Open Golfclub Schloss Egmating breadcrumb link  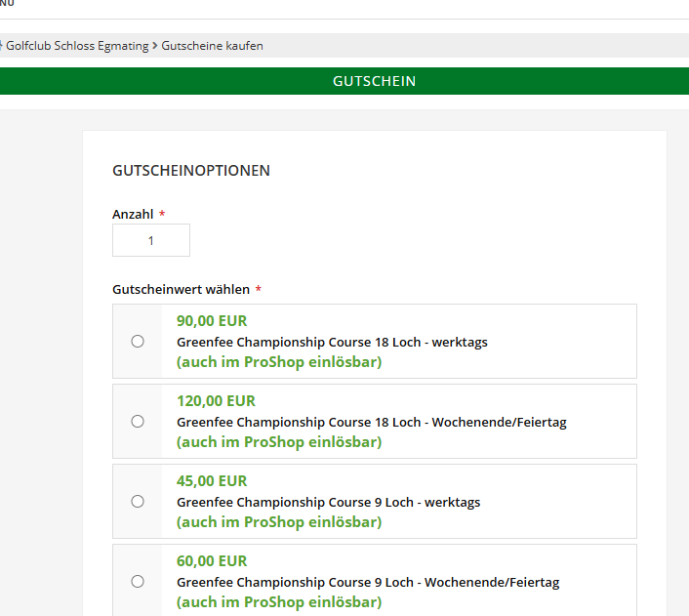(77, 46)
